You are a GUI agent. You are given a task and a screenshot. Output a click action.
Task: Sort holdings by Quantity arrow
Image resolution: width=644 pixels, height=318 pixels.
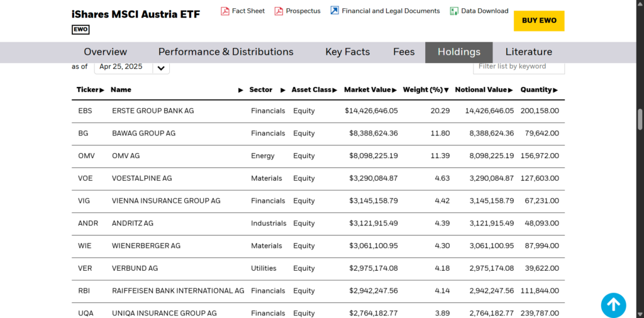[x=555, y=90]
